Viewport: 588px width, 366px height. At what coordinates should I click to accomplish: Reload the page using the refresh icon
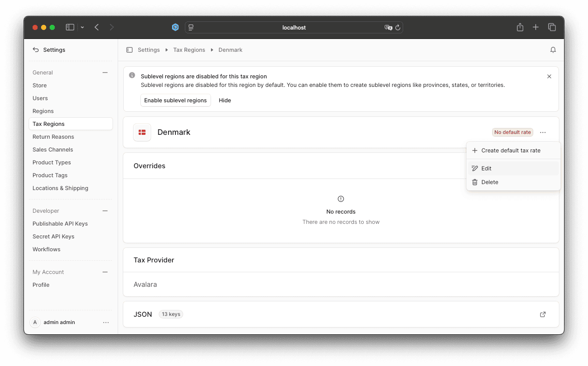pyautogui.click(x=398, y=27)
